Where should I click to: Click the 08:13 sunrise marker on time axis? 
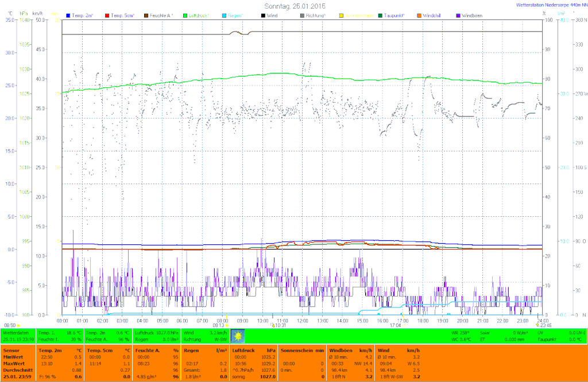218,325
